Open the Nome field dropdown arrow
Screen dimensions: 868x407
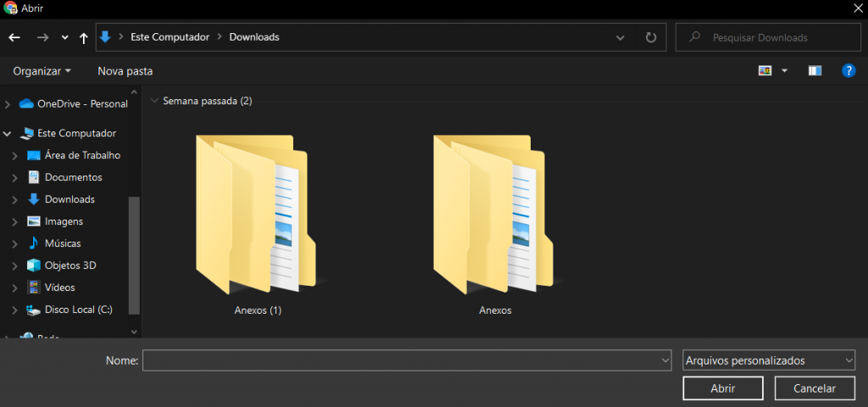click(x=665, y=360)
